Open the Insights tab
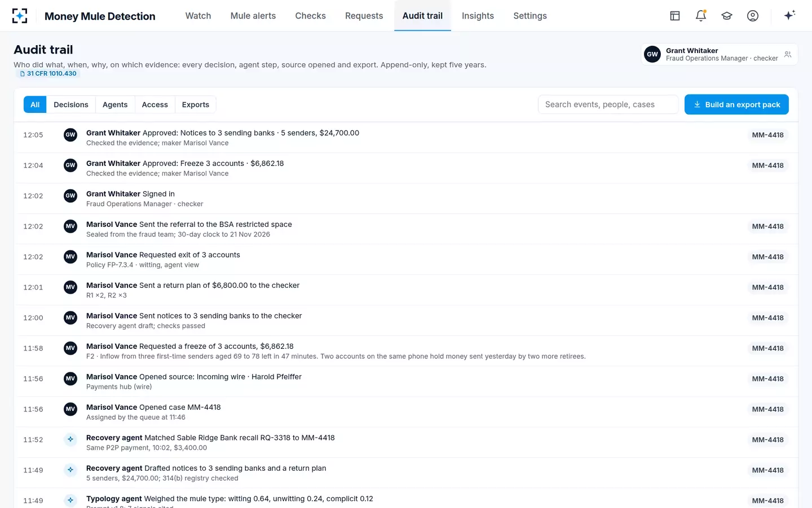This screenshot has width=812, height=508. click(x=478, y=16)
